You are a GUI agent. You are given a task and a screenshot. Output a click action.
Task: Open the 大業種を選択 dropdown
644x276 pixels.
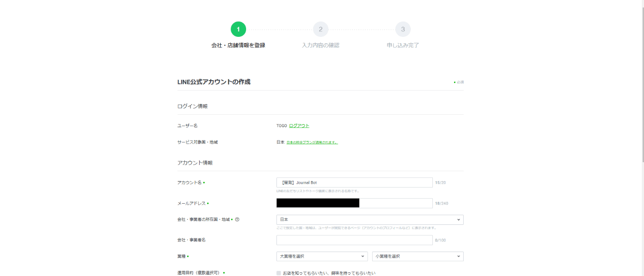pyautogui.click(x=322, y=256)
